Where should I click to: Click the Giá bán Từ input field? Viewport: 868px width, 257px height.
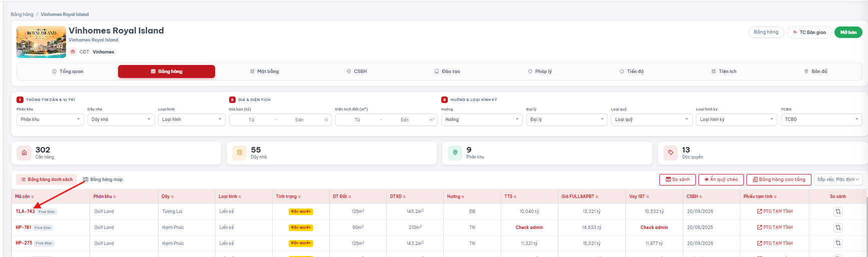click(252, 120)
